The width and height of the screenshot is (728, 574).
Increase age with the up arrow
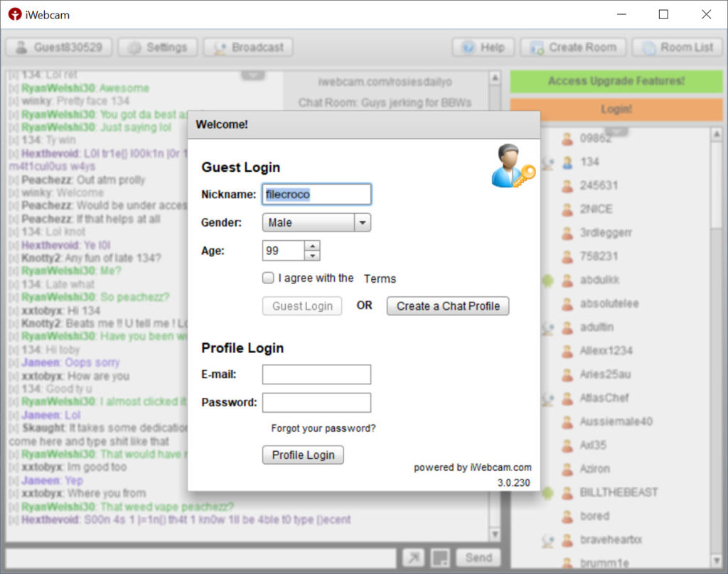click(313, 246)
